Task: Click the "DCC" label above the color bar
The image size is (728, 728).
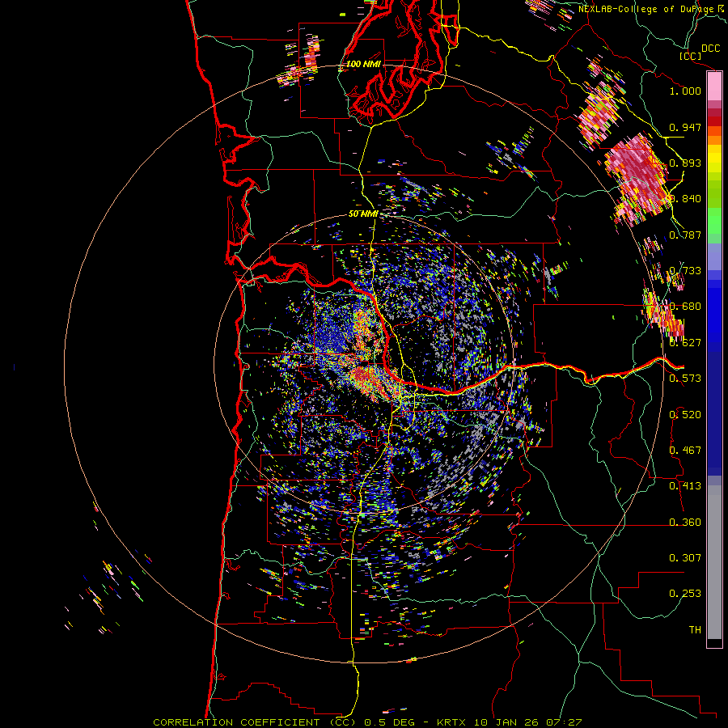Action: 710,49
